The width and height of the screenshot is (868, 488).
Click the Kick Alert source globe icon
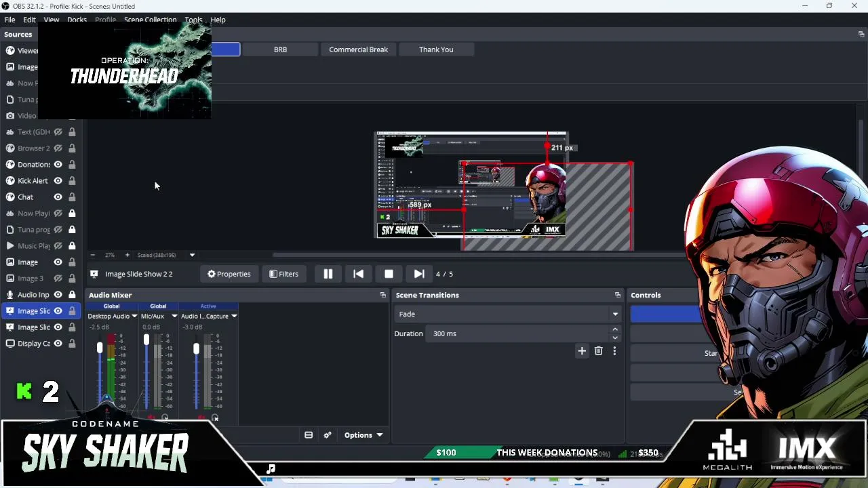pos(10,181)
